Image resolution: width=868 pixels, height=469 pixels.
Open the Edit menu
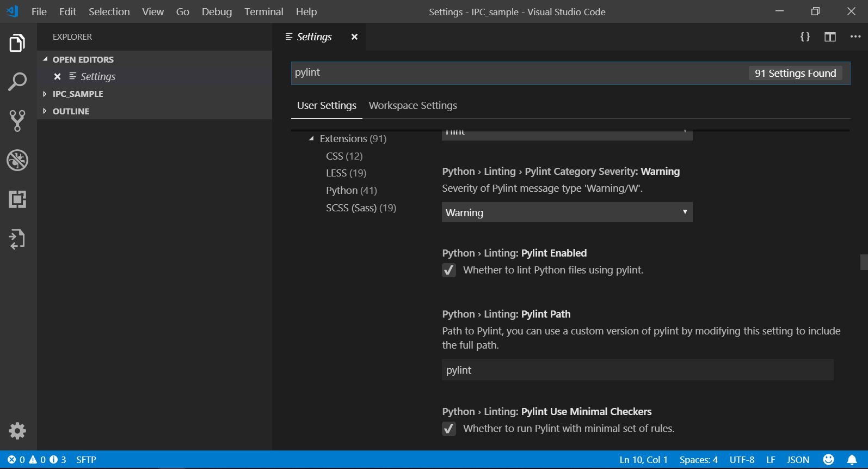click(67, 11)
